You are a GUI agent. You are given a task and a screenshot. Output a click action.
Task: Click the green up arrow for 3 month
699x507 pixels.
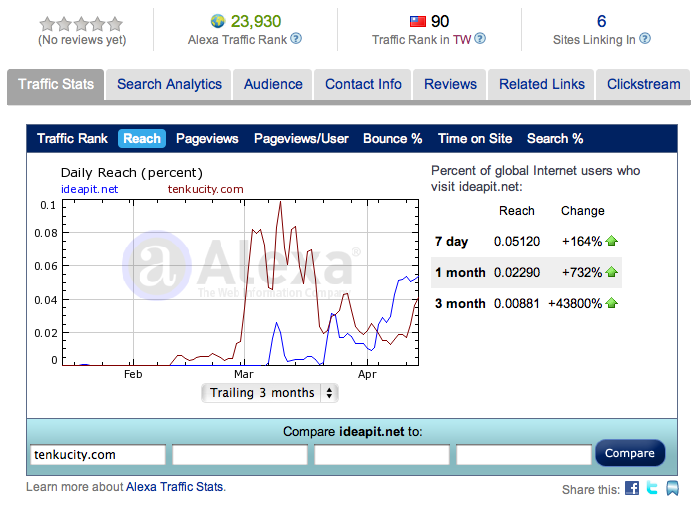click(x=612, y=303)
